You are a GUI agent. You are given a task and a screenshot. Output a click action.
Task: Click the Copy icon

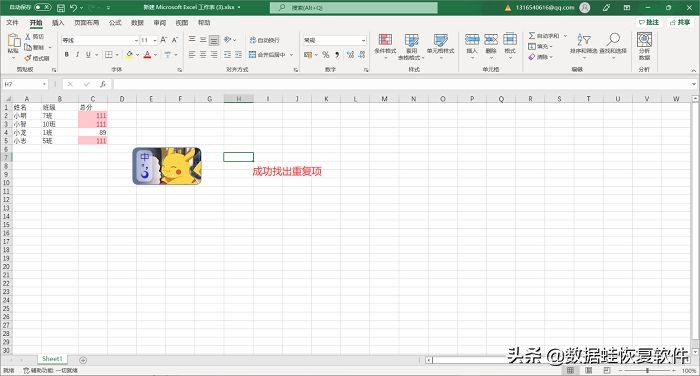click(28, 47)
